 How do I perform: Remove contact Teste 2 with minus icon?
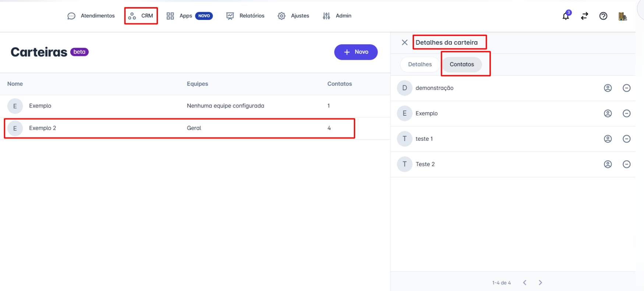626,164
